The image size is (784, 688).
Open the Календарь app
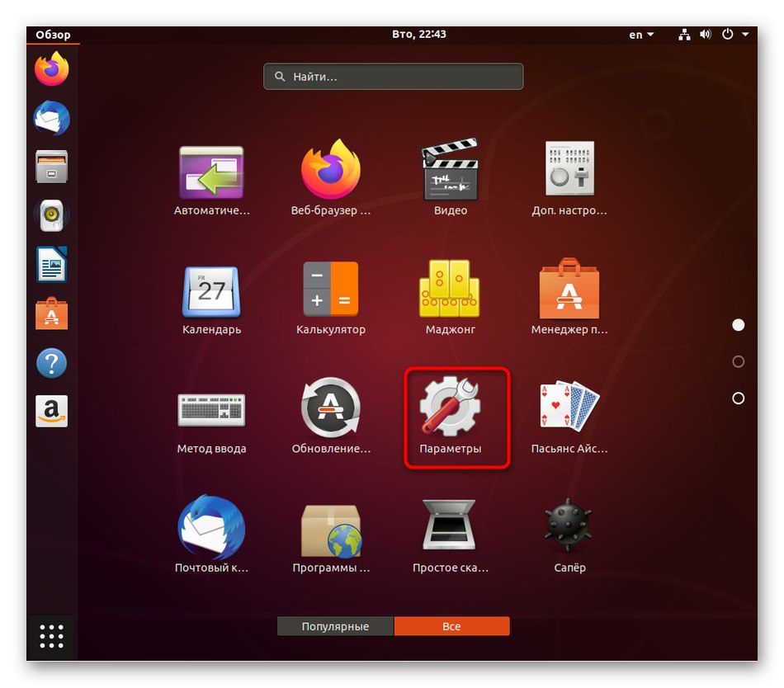coord(211,300)
